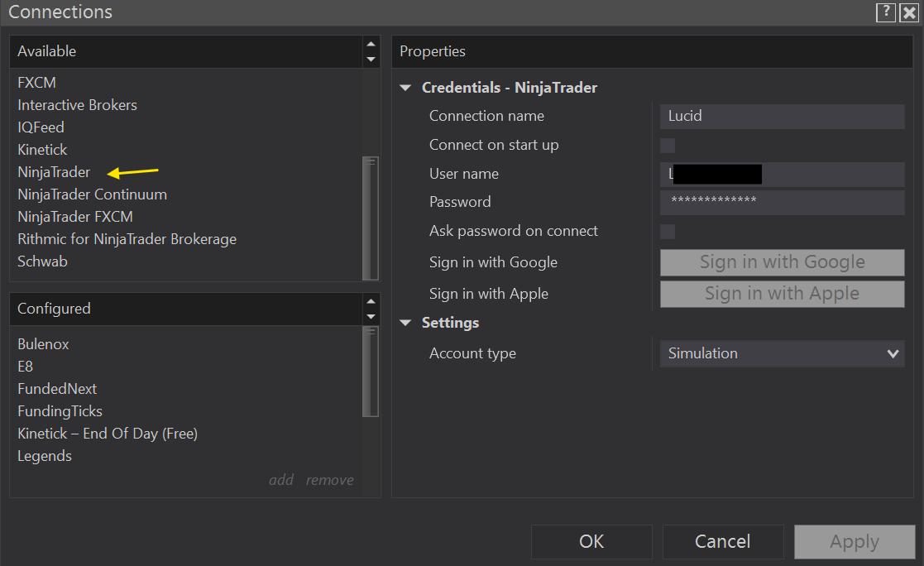The image size is (924, 566).
Task: Close the Connections dialog
Action: click(909, 12)
